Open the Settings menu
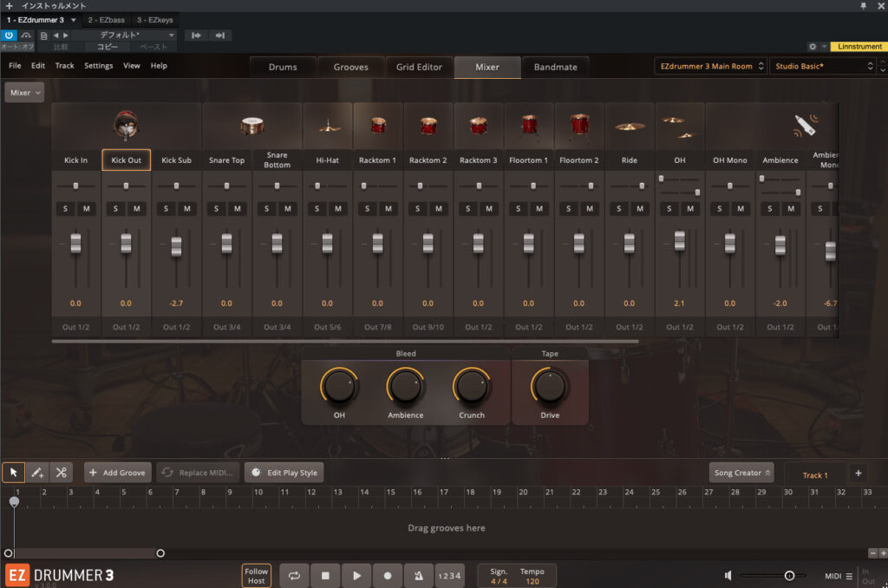Image resolution: width=888 pixels, height=588 pixels. (98, 66)
